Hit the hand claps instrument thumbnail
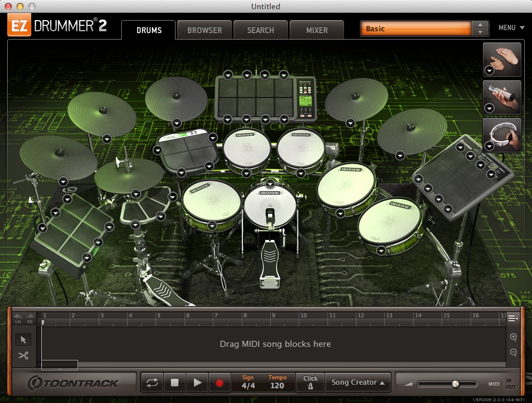Screen dimensions: 532x403 [x=502, y=59]
